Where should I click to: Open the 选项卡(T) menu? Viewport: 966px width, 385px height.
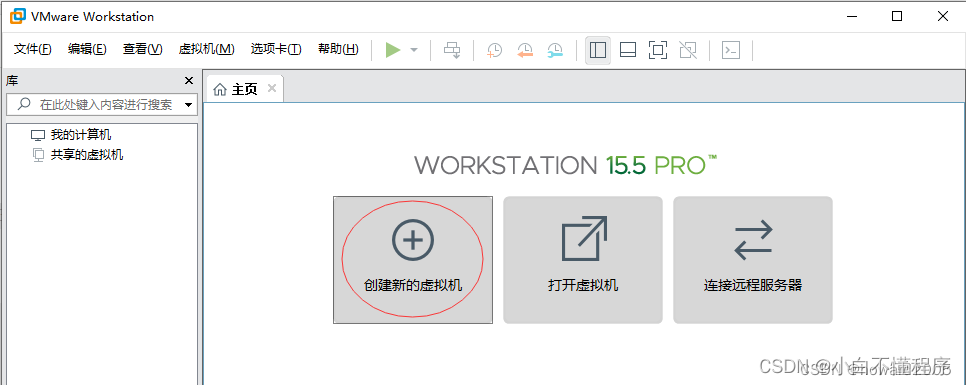pos(276,49)
